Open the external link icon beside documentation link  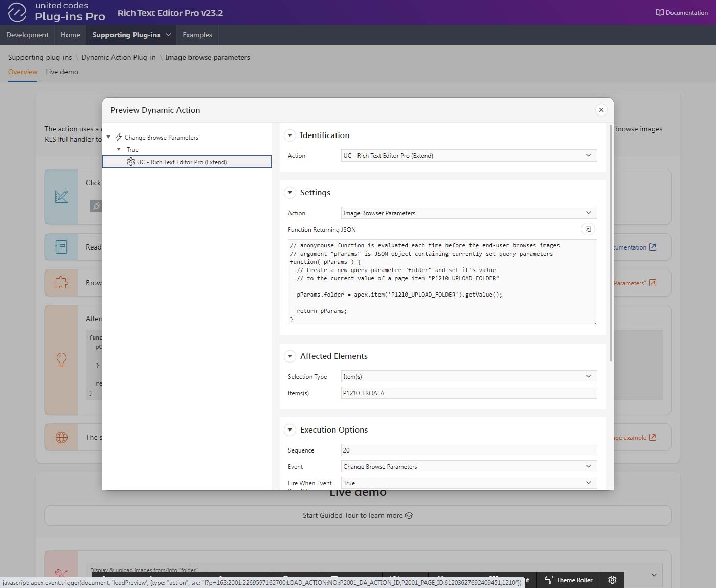click(x=653, y=247)
